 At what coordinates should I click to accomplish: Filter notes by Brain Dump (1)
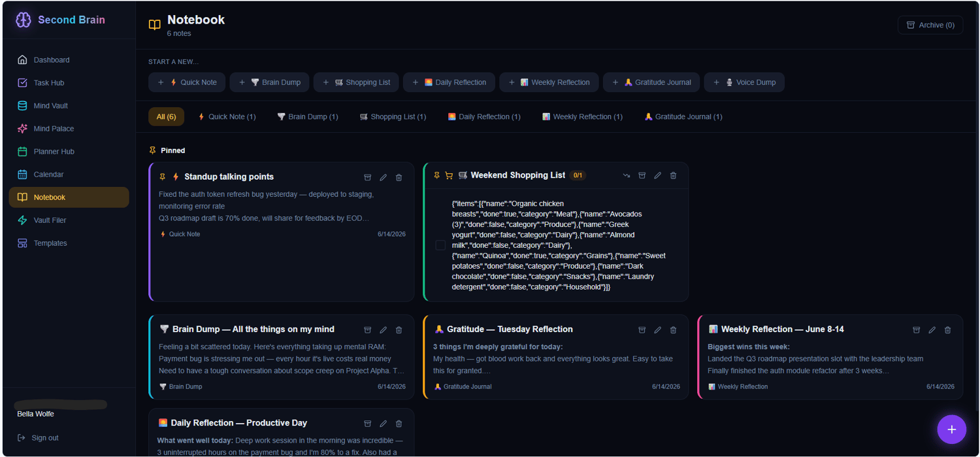coord(307,116)
